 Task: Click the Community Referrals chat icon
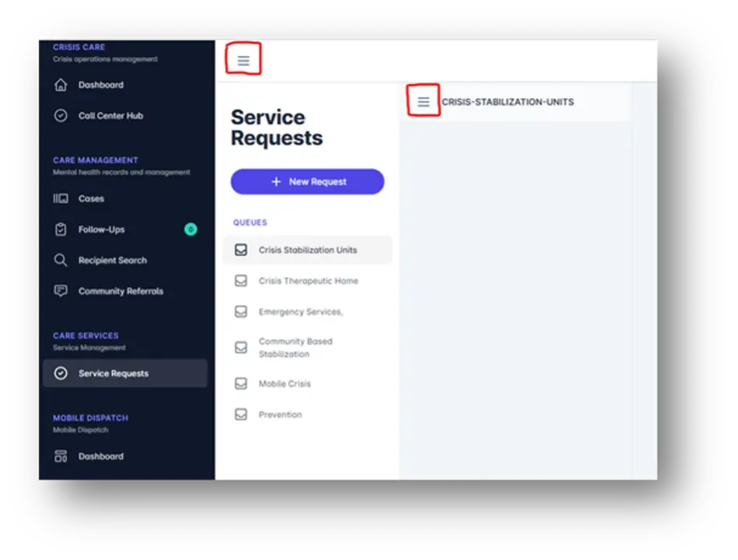pos(61,291)
